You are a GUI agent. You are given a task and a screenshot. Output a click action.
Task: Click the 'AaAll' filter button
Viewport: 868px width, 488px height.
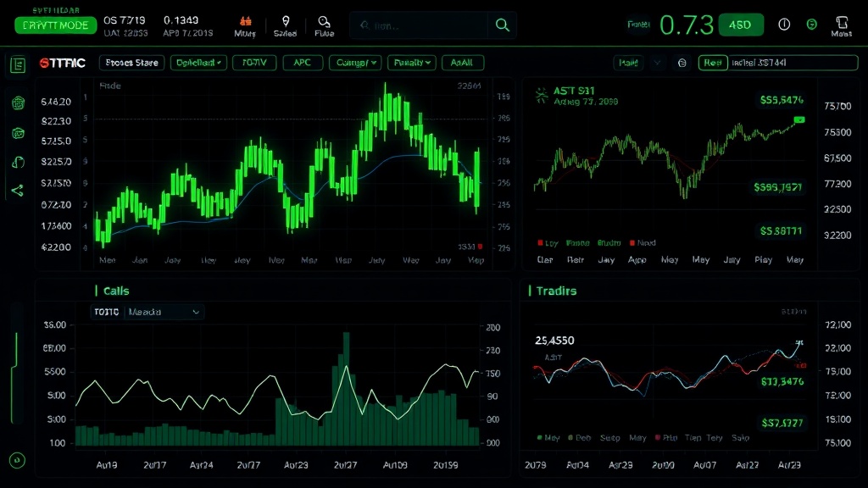(x=462, y=63)
